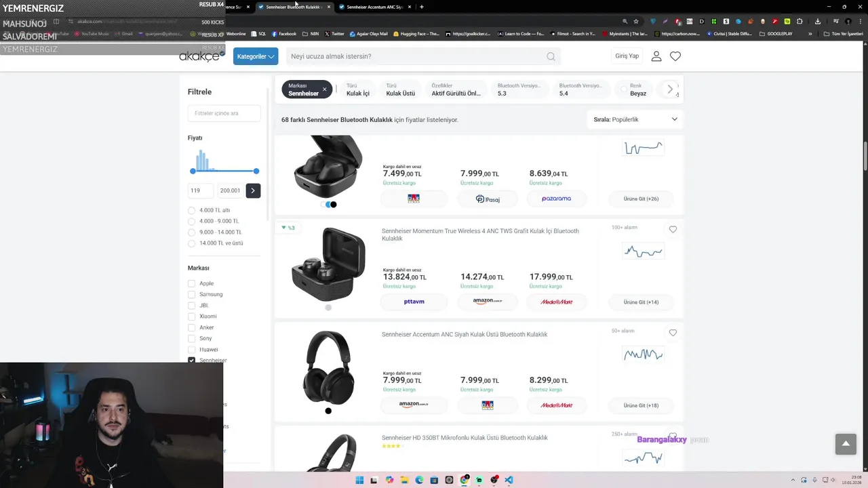Open Sennheiser Accentum ANC Siyah product link
This screenshot has height=488, width=868.
465,334
